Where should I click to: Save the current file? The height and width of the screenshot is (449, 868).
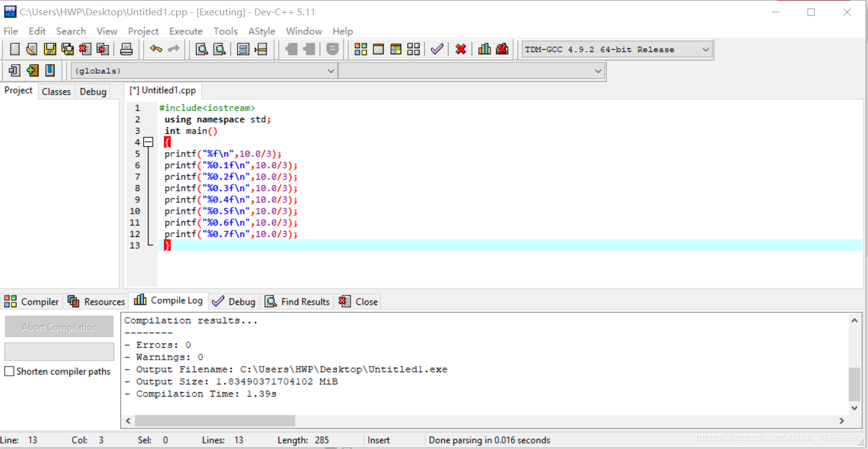[x=49, y=49]
